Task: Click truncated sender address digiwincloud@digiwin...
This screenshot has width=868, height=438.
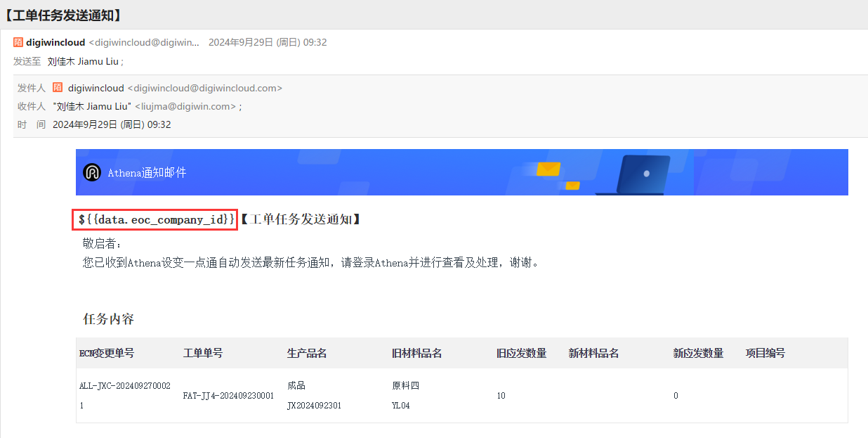Action: pyautogui.click(x=144, y=42)
